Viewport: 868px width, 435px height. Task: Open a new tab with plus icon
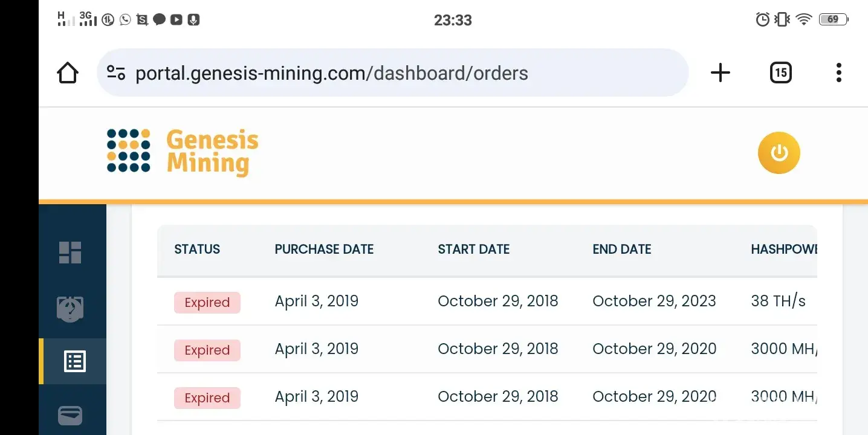pos(720,73)
